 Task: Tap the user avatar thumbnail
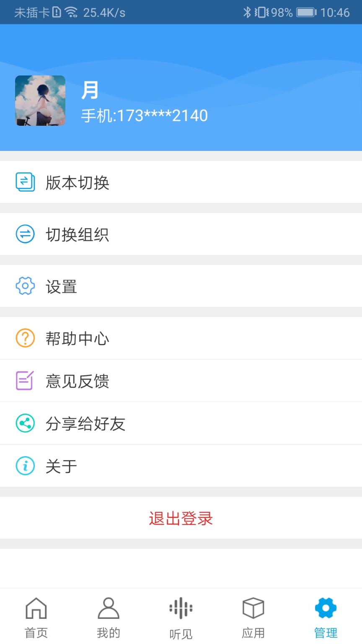40,101
